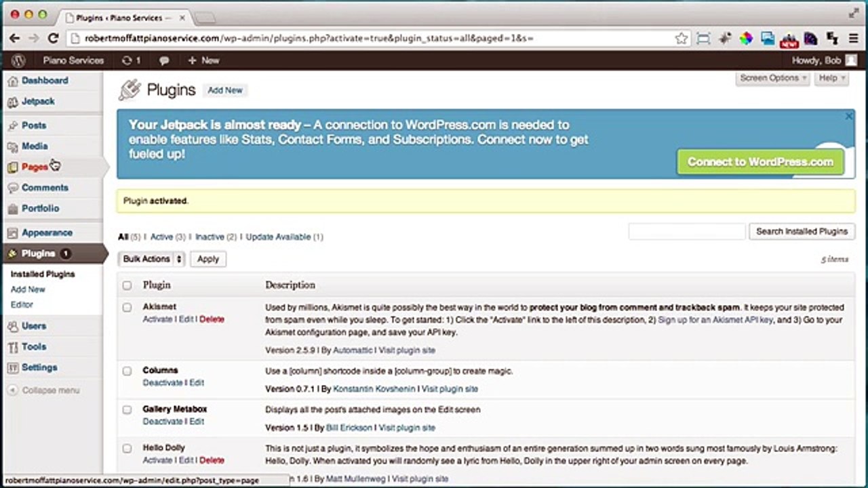868x488 pixels.
Task: Open the Chrome menu icon
Action: [x=854, y=39]
